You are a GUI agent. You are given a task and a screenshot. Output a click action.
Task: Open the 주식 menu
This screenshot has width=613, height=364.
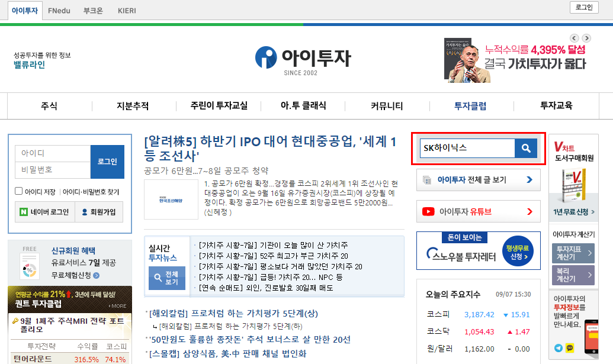[49, 106]
